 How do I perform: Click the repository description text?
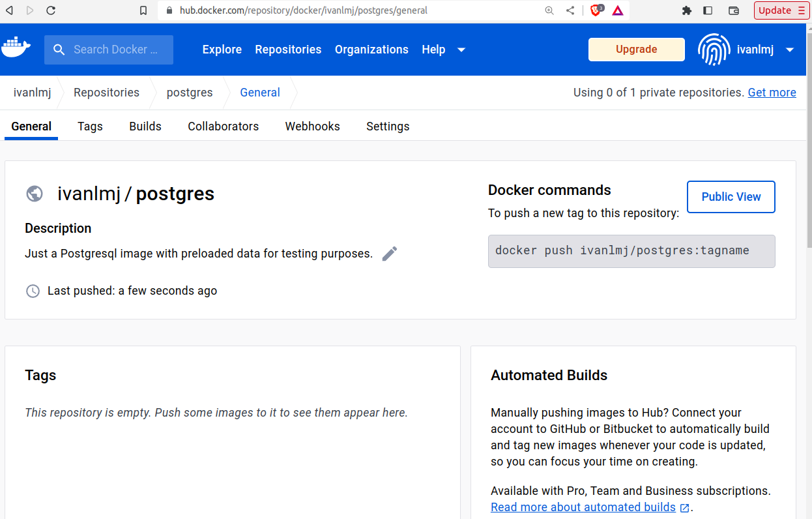(199, 254)
